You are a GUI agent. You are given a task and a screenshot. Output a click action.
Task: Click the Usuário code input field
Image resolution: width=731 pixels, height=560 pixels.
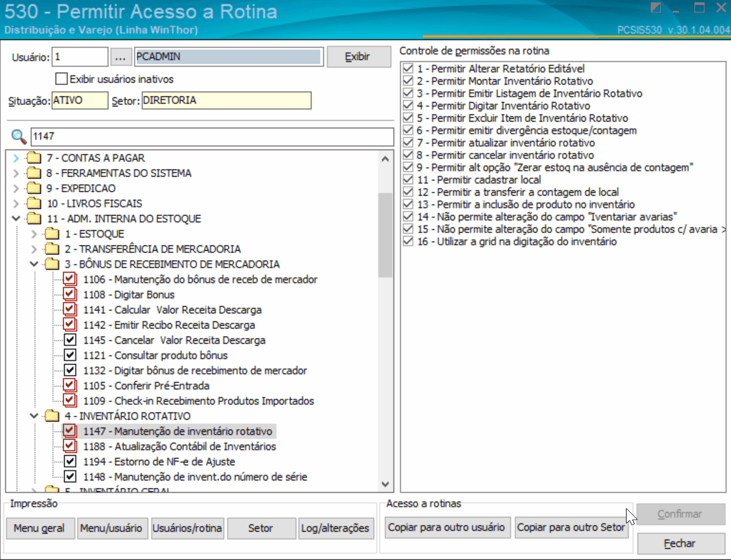80,57
